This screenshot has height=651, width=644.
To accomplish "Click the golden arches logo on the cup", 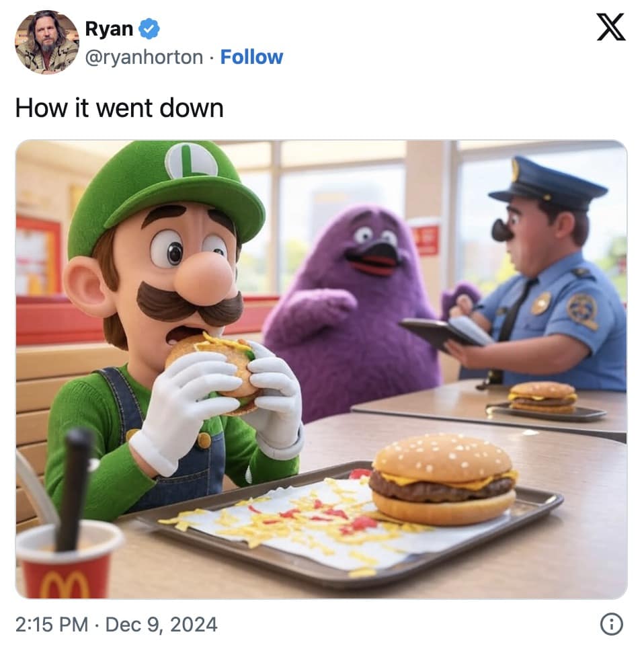I will coord(65,582).
